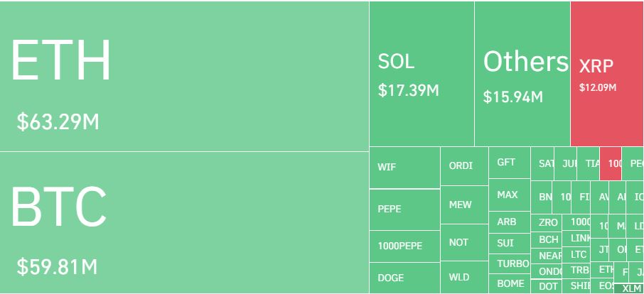Viewport: 644px width, 294px height.
Task: Click the small XLM tile
Action: pyautogui.click(x=629, y=288)
